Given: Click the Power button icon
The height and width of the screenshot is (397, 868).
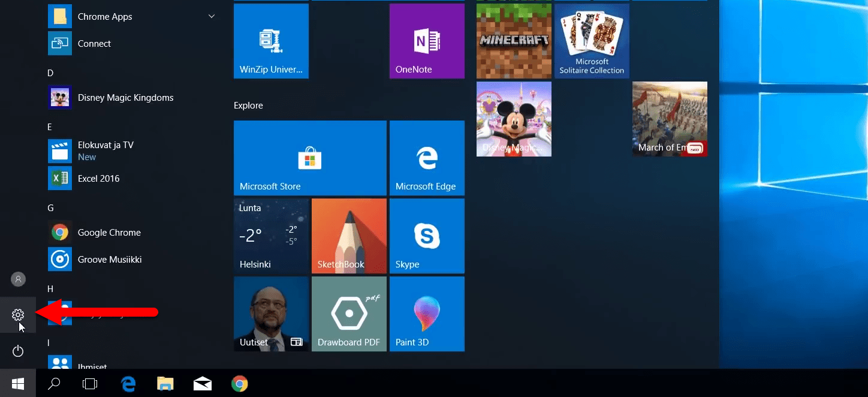Looking at the screenshot, I should pyautogui.click(x=18, y=351).
